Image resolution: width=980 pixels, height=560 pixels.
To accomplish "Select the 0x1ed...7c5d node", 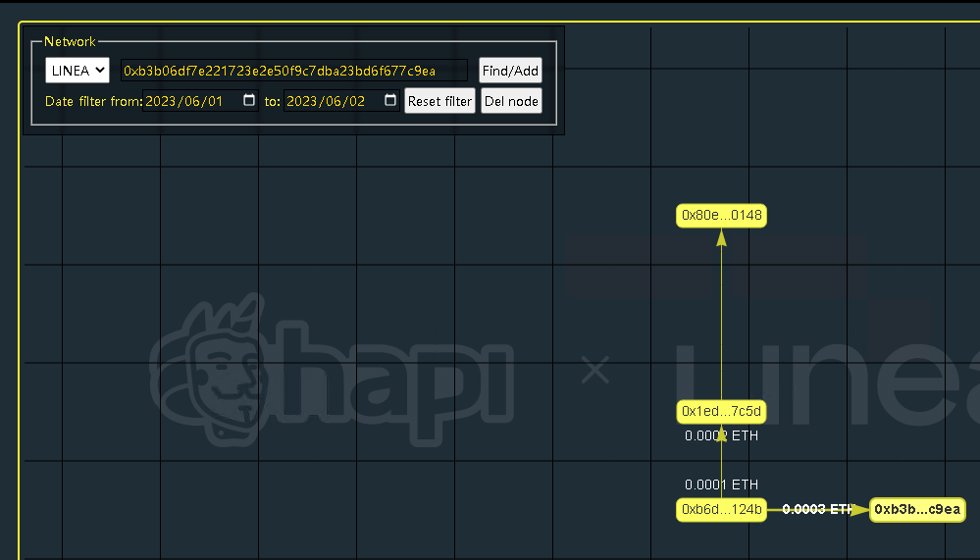I will pos(721,411).
